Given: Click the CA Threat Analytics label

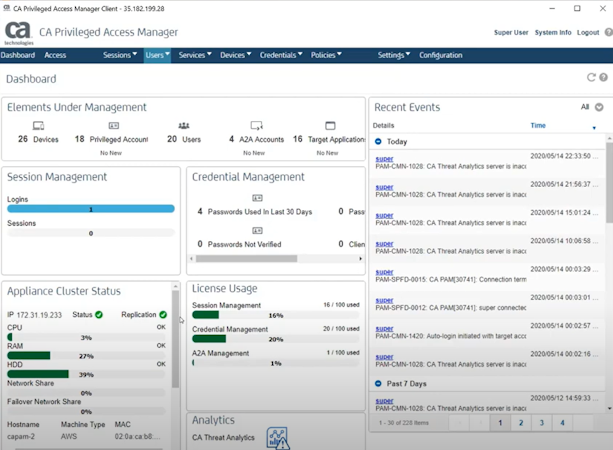Looking at the screenshot, I should tap(223, 437).
